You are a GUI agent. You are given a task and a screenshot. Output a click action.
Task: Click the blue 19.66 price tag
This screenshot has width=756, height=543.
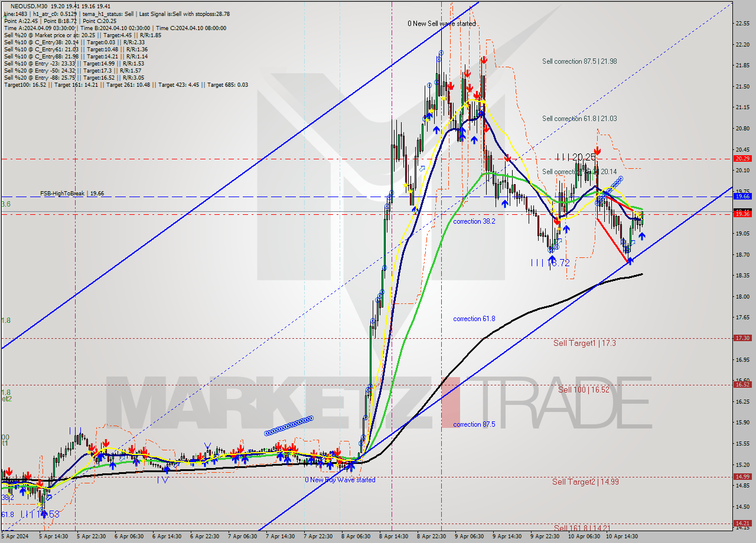coord(742,196)
